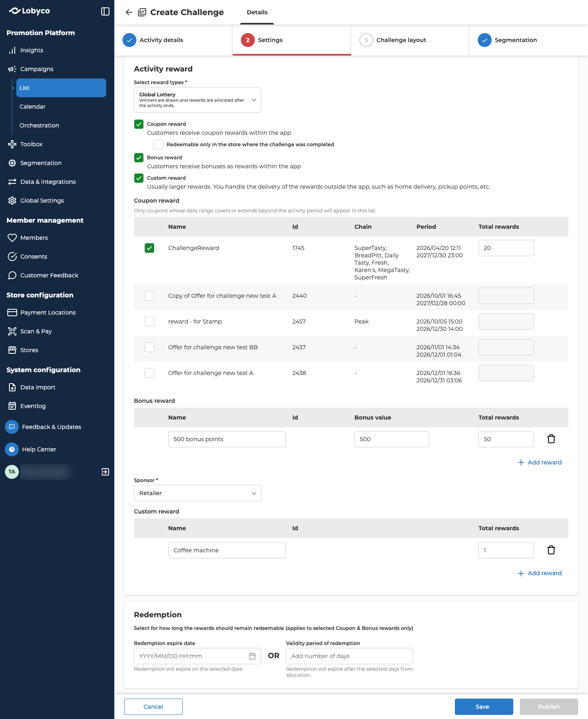Untick the Coupon reward checkbox
Screen dimensions: 588x719
pyautogui.click(x=139, y=124)
